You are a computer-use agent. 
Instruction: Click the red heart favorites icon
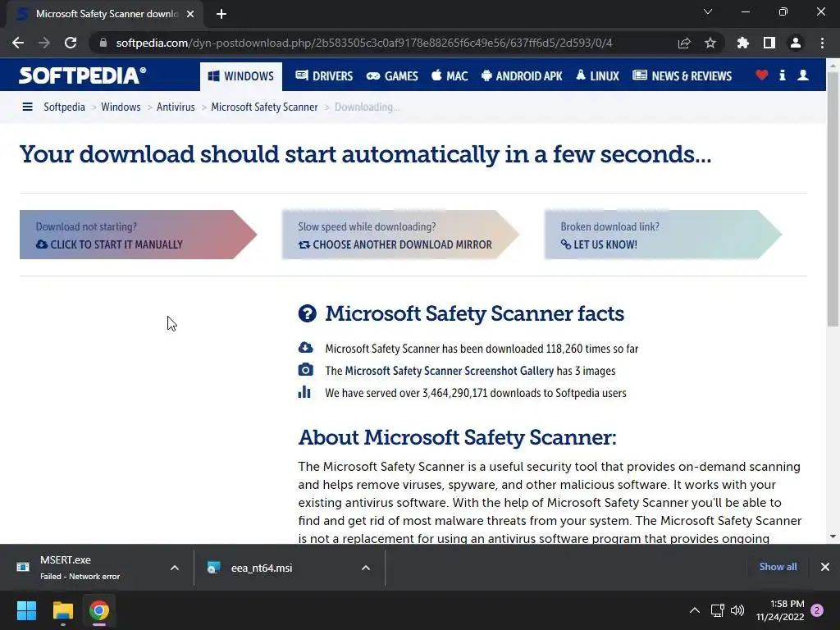pyautogui.click(x=762, y=75)
